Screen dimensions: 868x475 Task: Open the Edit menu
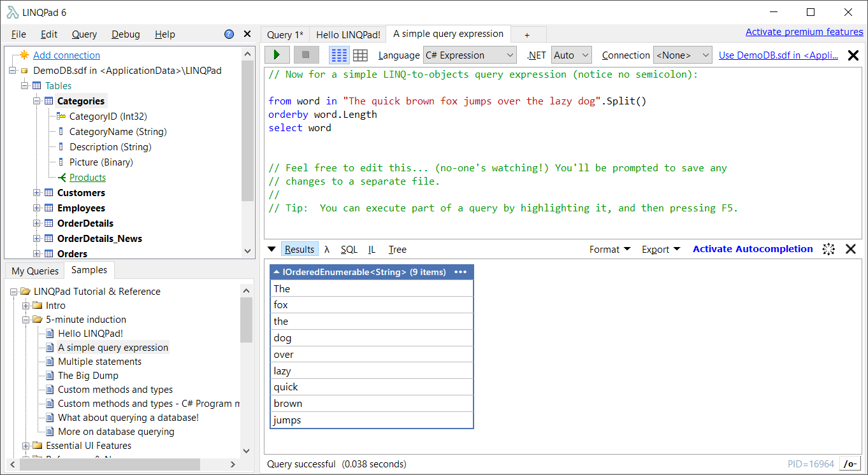[x=49, y=34]
